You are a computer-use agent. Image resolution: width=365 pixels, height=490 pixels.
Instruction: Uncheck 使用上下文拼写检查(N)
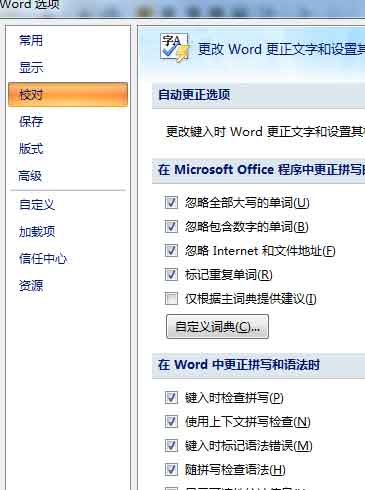[x=171, y=422]
